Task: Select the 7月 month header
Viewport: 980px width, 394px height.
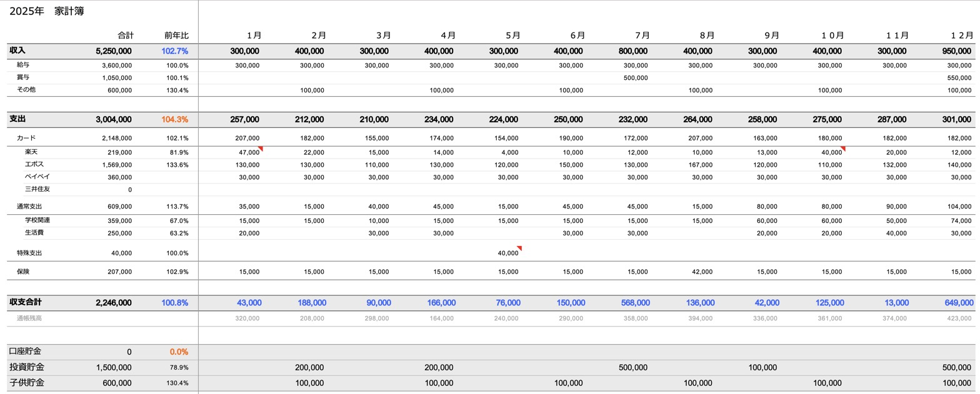Action: pos(642,36)
